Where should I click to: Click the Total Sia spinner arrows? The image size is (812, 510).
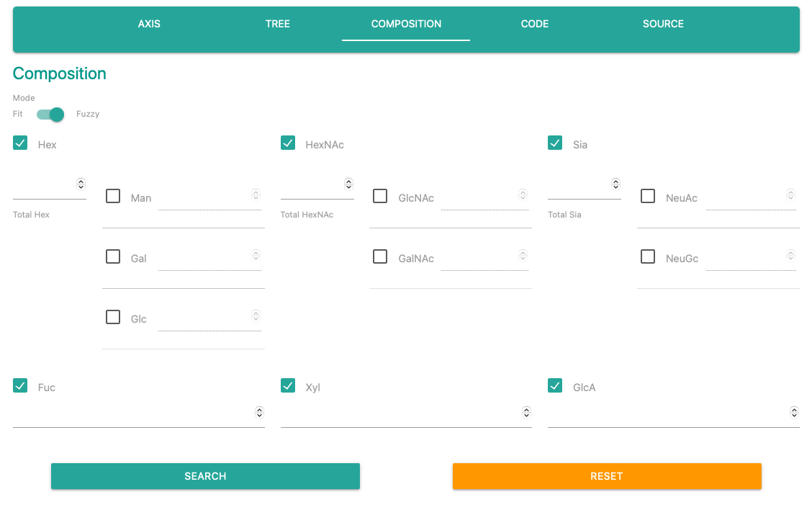615,184
